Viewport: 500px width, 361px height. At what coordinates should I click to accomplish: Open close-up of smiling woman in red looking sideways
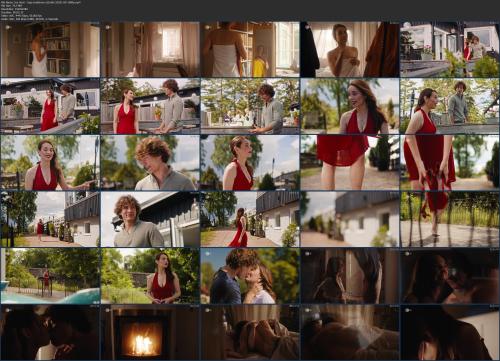[x=350, y=106]
